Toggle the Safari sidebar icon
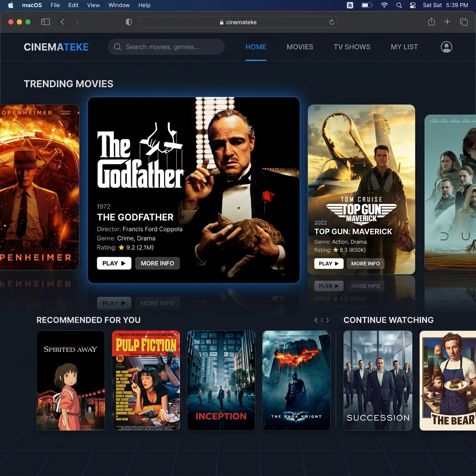 click(x=45, y=22)
